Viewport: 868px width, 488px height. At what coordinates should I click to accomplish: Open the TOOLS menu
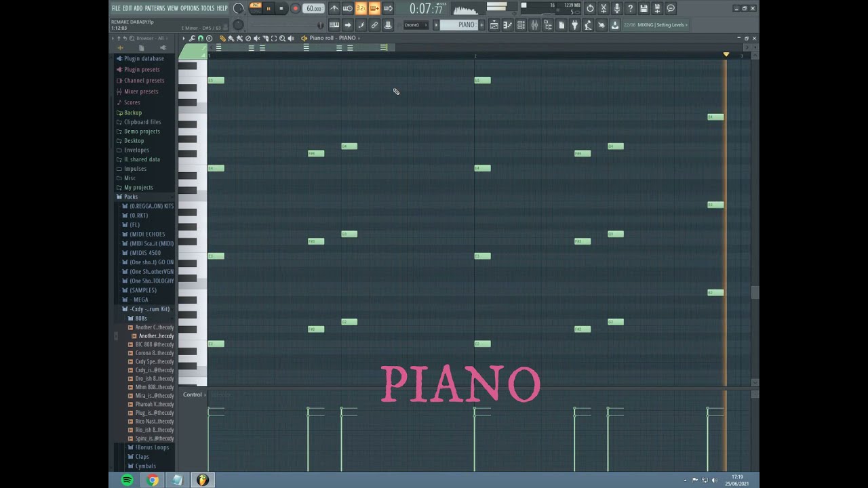tap(208, 8)
